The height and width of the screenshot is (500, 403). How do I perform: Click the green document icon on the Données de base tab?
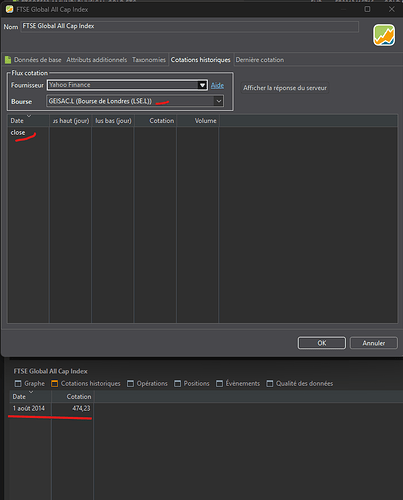8,60
